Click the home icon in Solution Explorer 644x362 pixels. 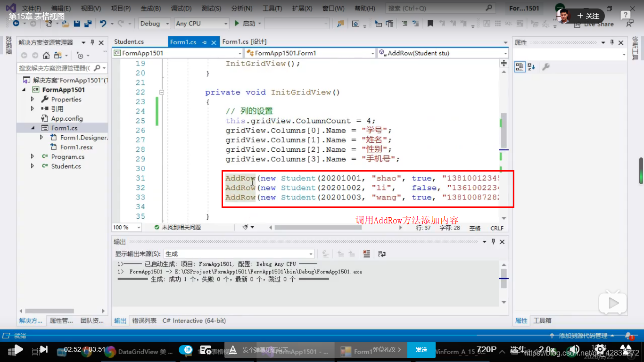[x=46, y=55]
